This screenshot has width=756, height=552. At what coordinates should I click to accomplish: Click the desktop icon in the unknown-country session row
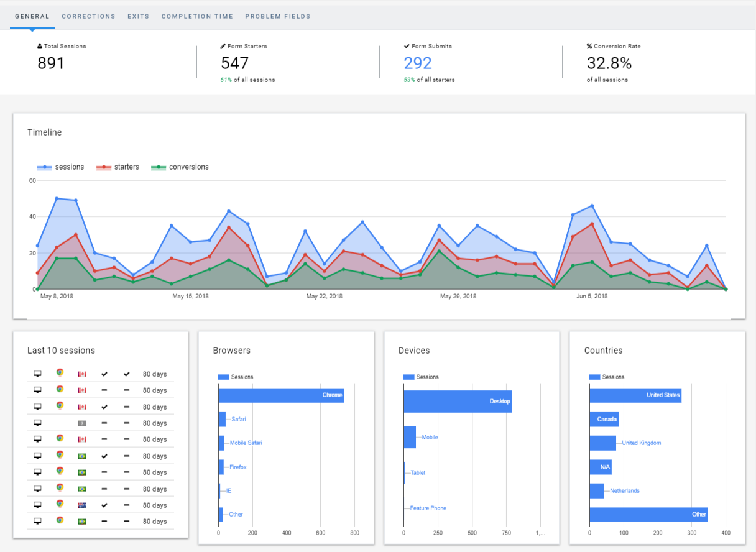[37, 423]
